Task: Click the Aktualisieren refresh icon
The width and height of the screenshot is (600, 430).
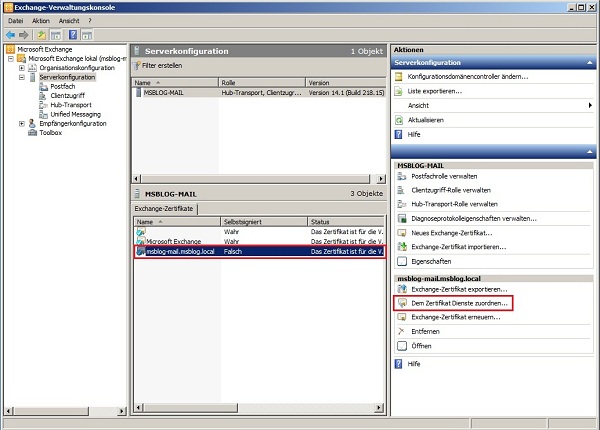Action: (399, 120)
